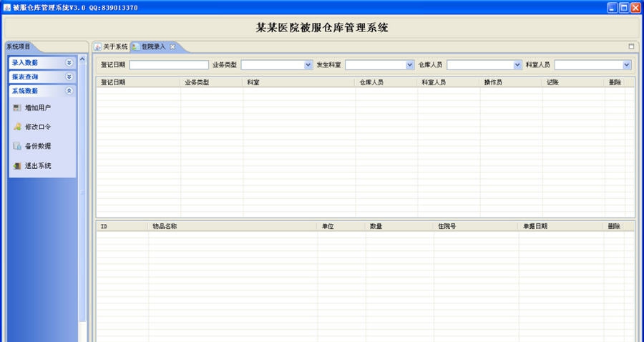Choose 退出系统 in the sidebar
Screen dimensions: 644x342
click(x=38, y=166)
